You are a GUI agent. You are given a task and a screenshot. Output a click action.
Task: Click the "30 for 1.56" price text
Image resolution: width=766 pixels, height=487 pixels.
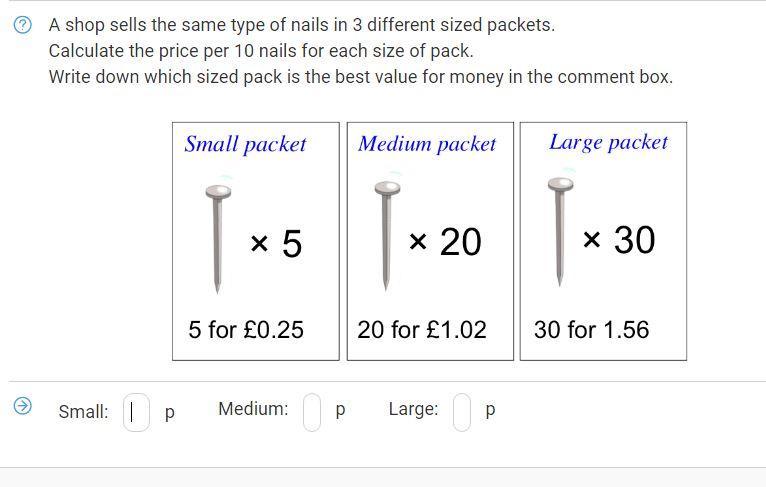pyautogui.click(x=591, y=329)
